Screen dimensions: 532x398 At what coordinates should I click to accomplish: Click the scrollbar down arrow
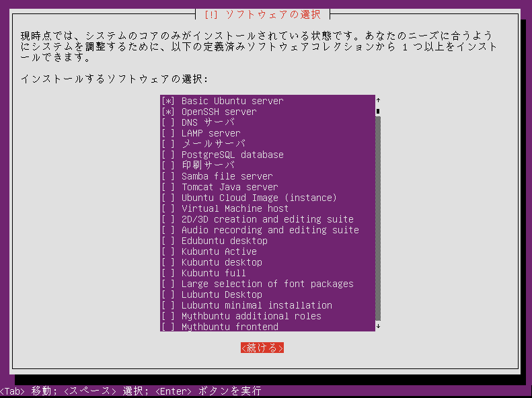378,326
